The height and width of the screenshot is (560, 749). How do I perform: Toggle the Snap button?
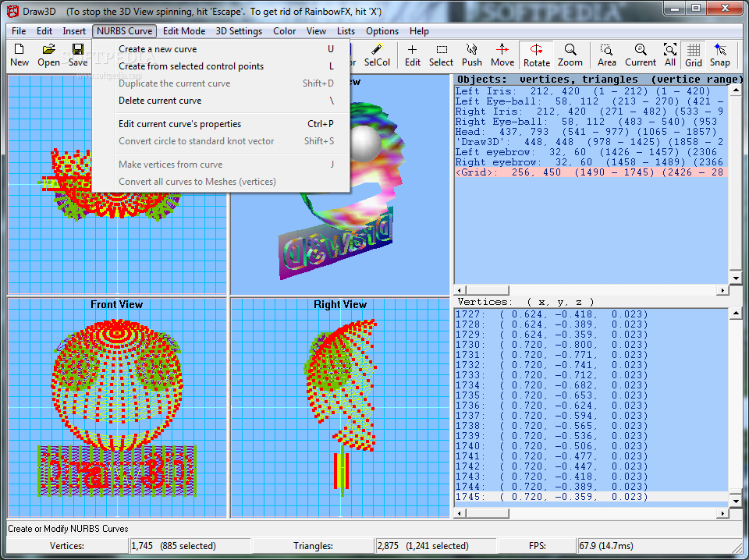[x=720, y=55]
